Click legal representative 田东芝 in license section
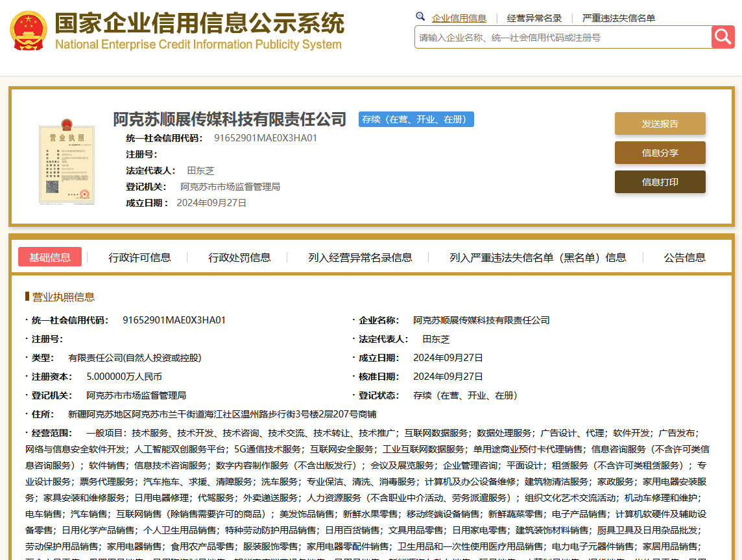742x560 pixels. pos(436,339)
